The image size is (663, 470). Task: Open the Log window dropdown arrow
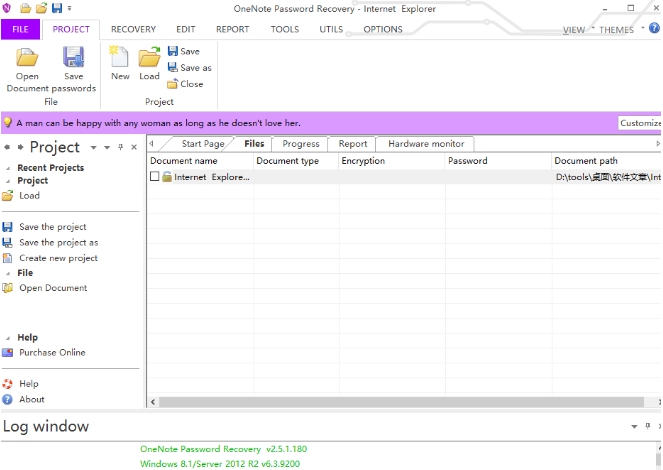click(x=634, y=426)
